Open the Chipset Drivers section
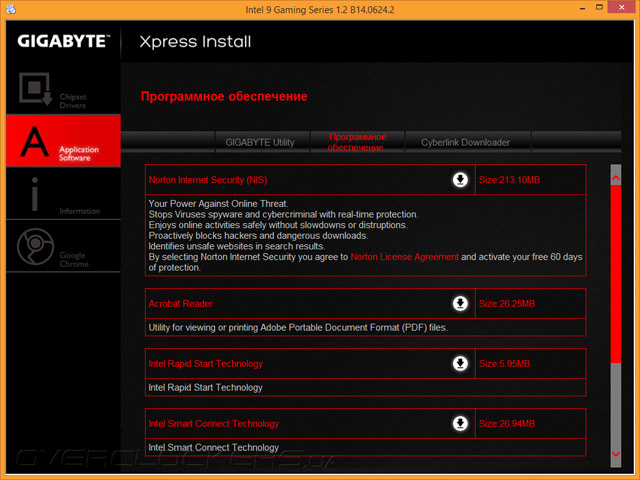 click(63, 89)
